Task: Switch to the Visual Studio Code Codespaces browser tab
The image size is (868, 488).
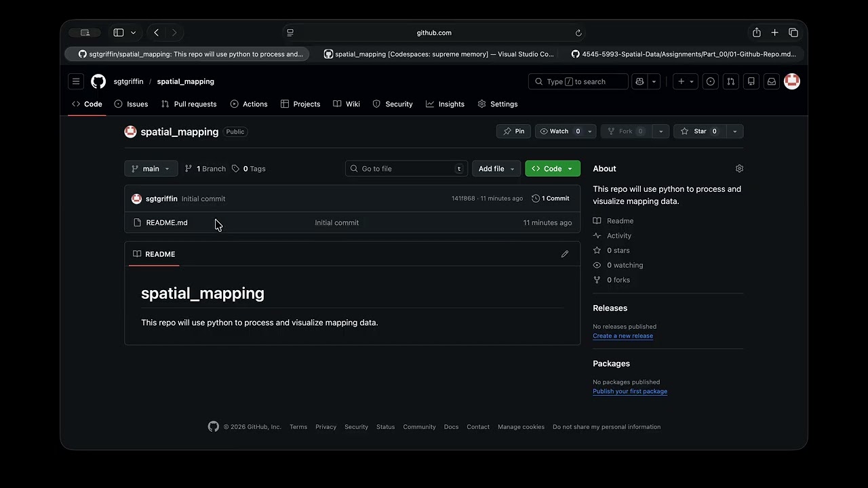Action: point(439,54)
